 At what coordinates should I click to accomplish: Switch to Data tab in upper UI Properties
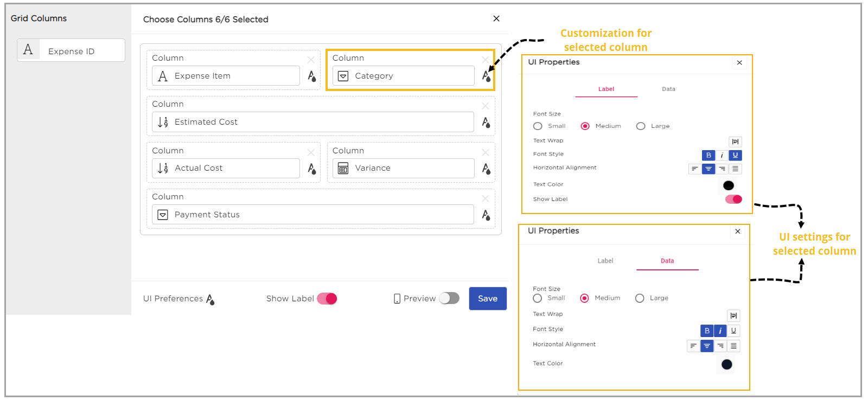(668, 89)
